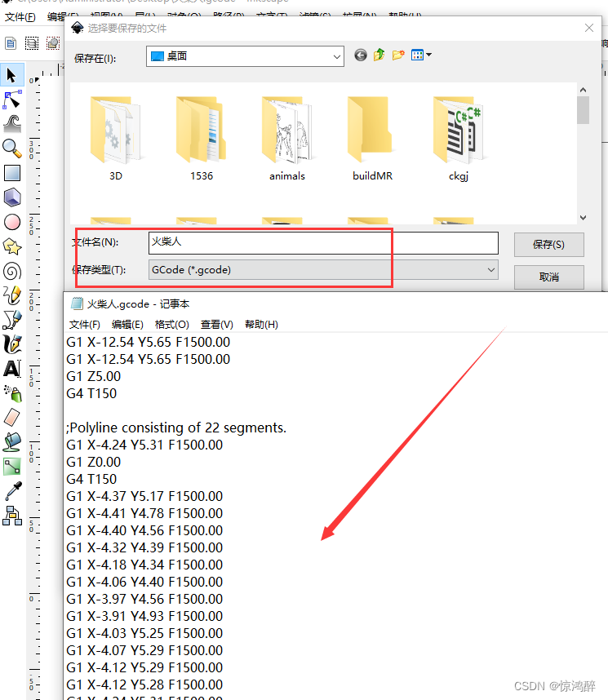Open the ckgj folder
This screenshot has height=700, width=608.
point(459,138)
